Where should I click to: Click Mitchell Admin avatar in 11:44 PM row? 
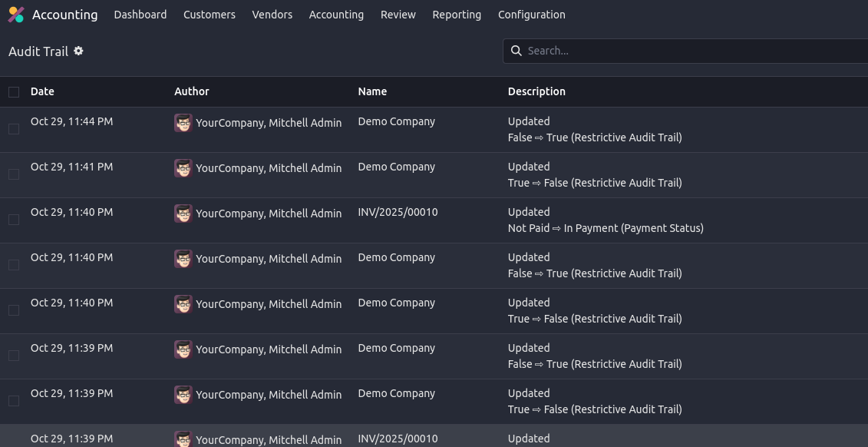click(x=183, y=123)
